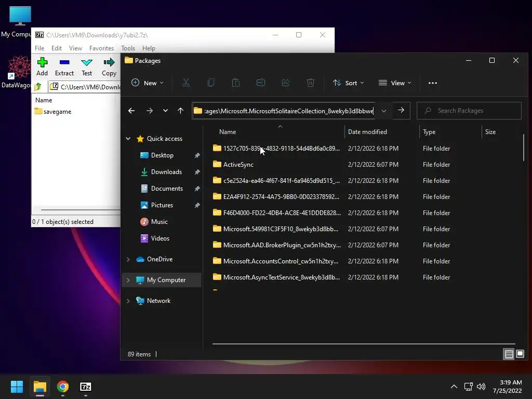Switch to details view icon
Image resolution: width=532 pixels, height=399 pixels.
pos(509,354)
